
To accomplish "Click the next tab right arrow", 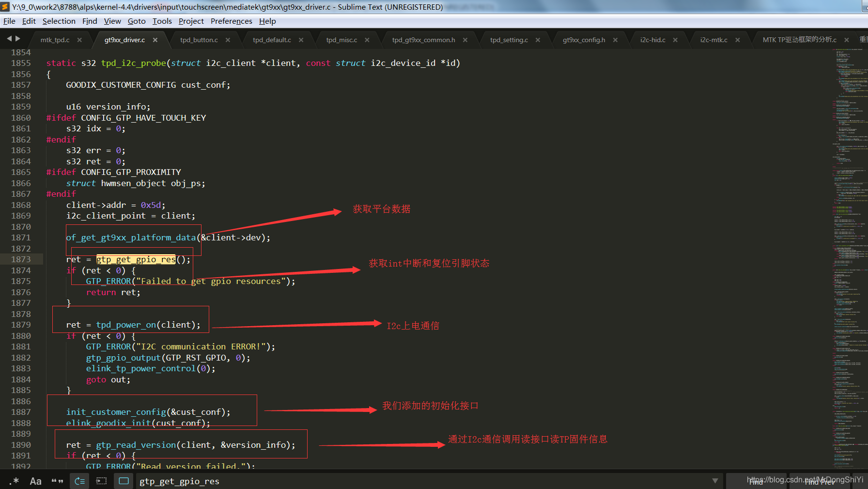I will point(18,38).
